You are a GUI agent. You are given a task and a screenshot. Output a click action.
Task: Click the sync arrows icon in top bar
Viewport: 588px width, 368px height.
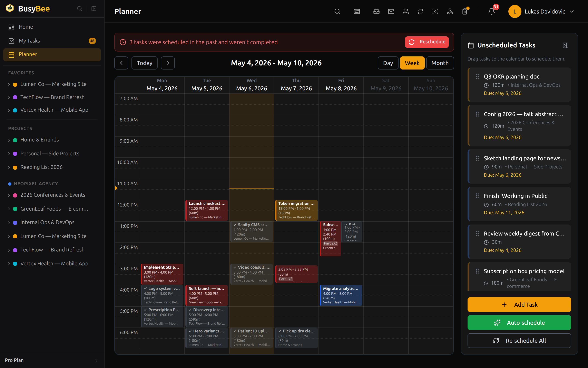[x=420, y=11]
